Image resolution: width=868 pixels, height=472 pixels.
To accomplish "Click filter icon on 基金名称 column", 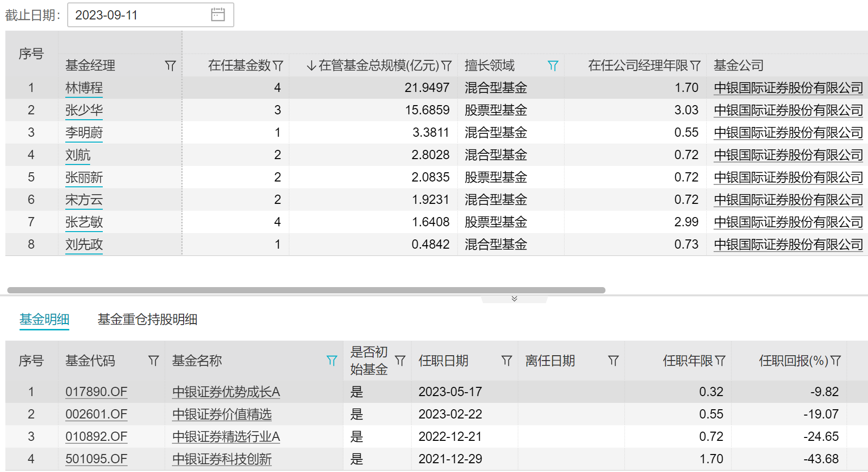I will (x=332, y=361).
